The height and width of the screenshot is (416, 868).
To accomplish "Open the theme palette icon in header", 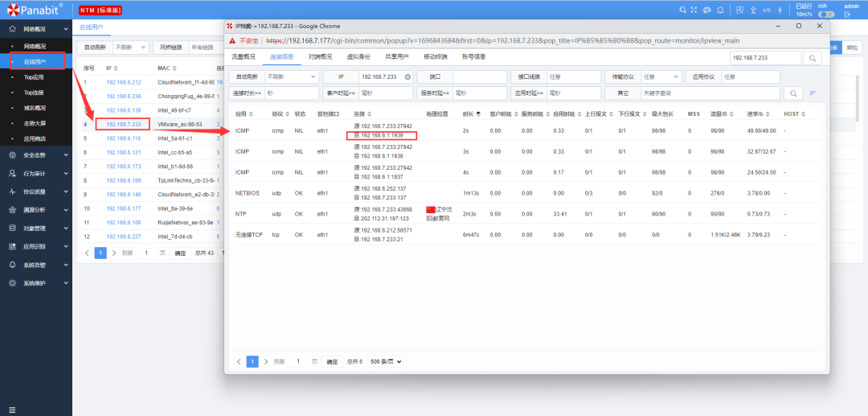I will pyautogui.click(x=707, y=10).
